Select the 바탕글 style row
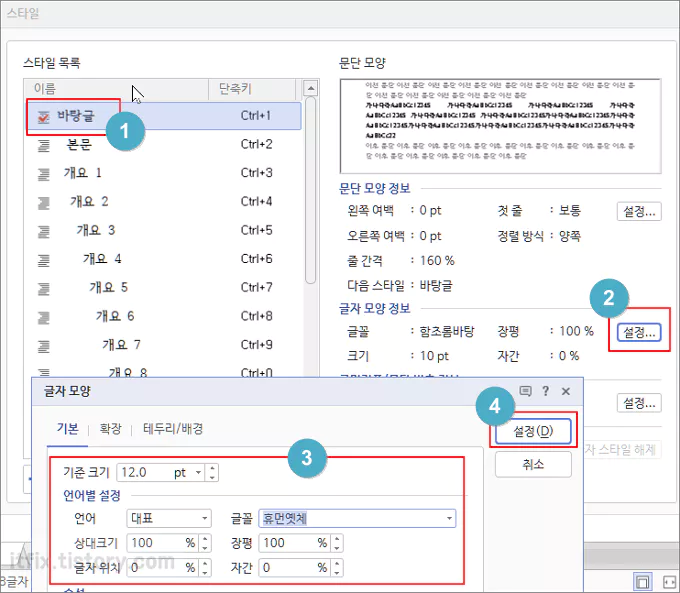The height and width of the screenshot is (593, 680). pyautogui.click(x=163, y=116)
